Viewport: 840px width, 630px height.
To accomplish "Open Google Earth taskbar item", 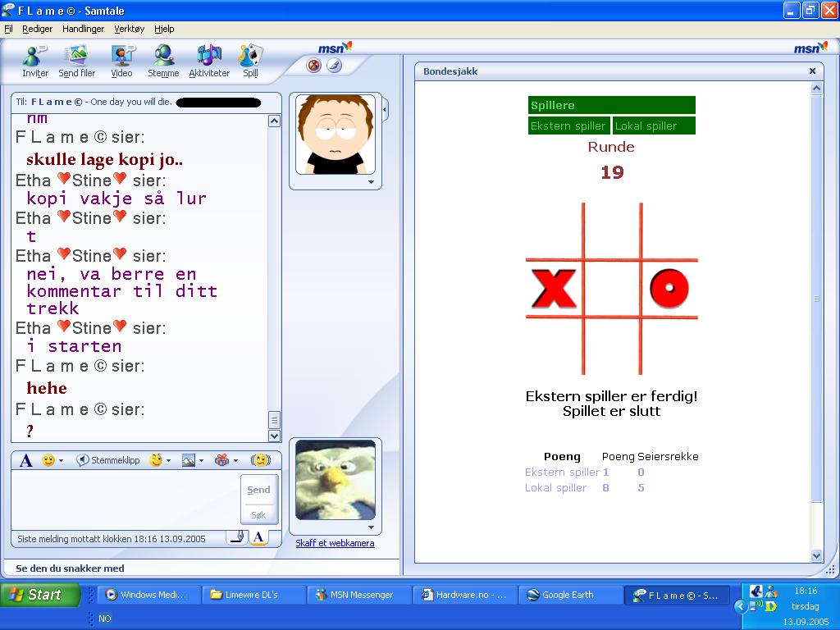I will tap(569, 595).
